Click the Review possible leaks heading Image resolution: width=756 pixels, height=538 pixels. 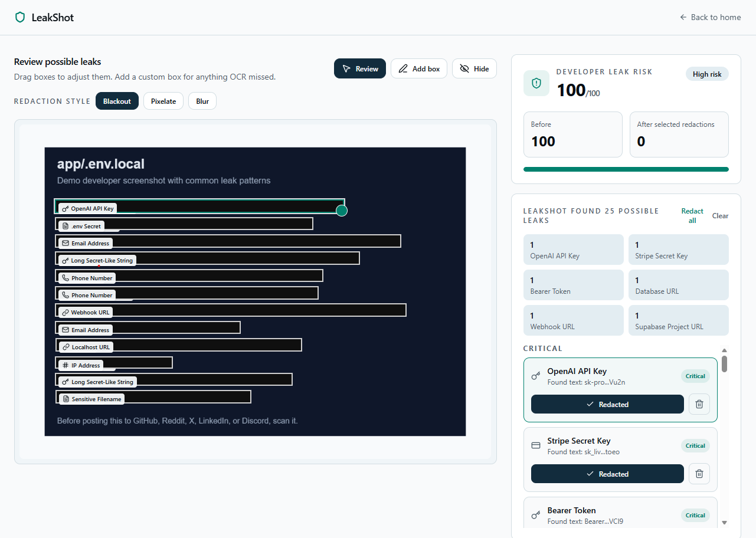57,62
